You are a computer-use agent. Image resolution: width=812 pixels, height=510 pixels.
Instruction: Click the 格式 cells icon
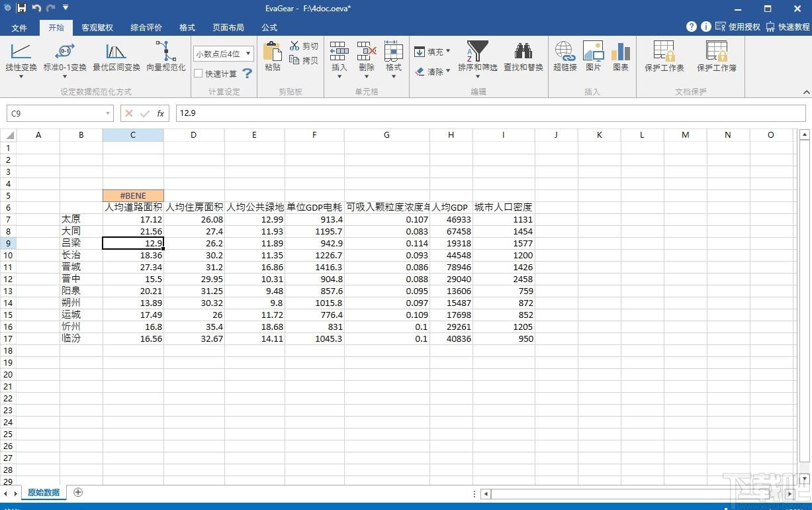[394, 51]
